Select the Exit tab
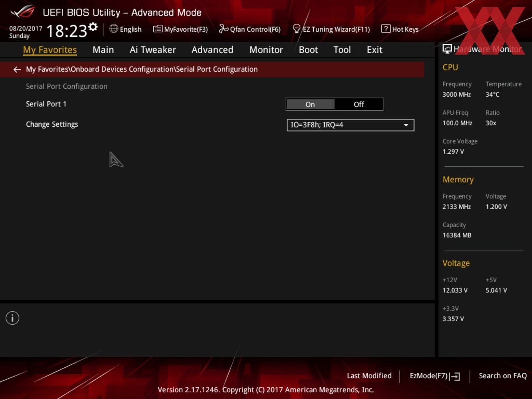Screen dimensions: 532x399 click(374, 50)
